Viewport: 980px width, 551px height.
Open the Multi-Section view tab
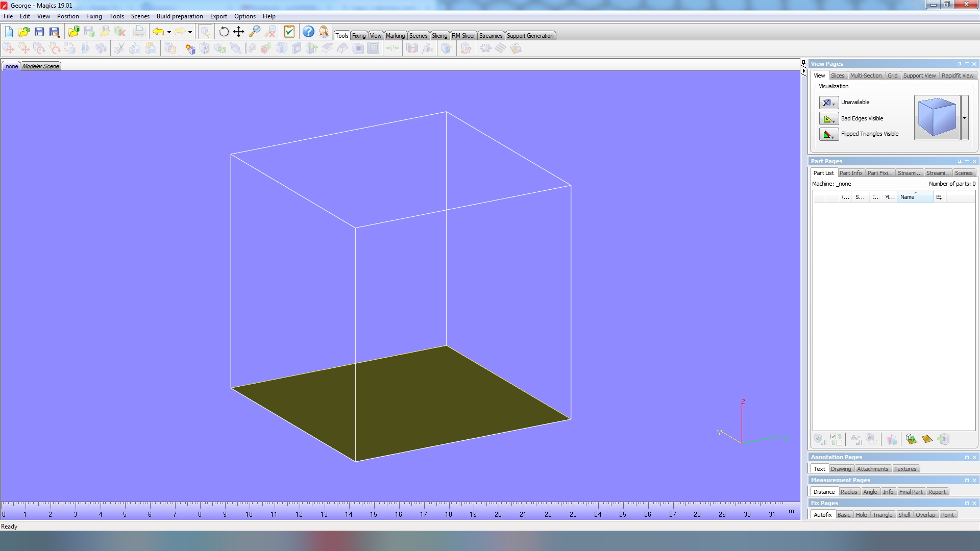(x=865, y=76)
